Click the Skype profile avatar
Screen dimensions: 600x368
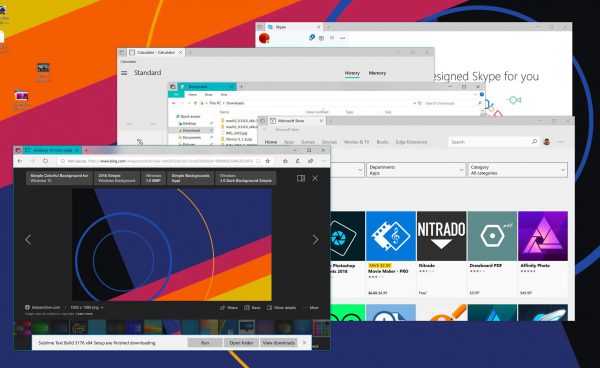click(x=264, y=38)
